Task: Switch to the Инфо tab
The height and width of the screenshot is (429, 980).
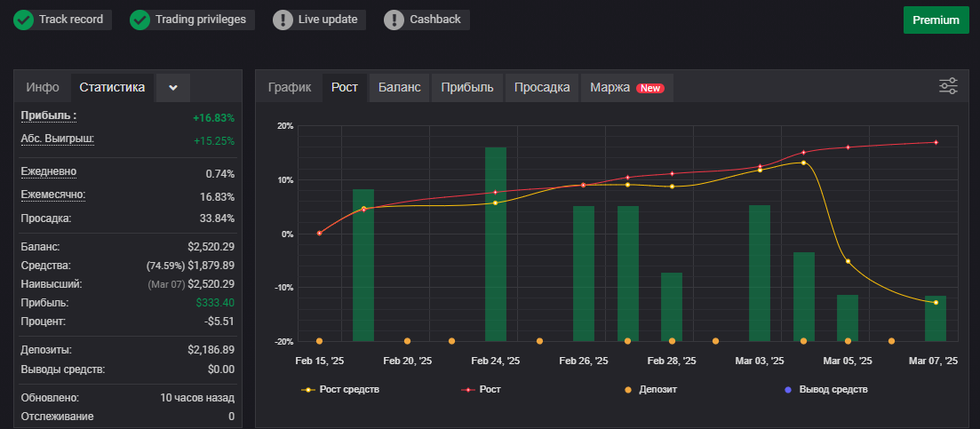Action: [43, 87]
